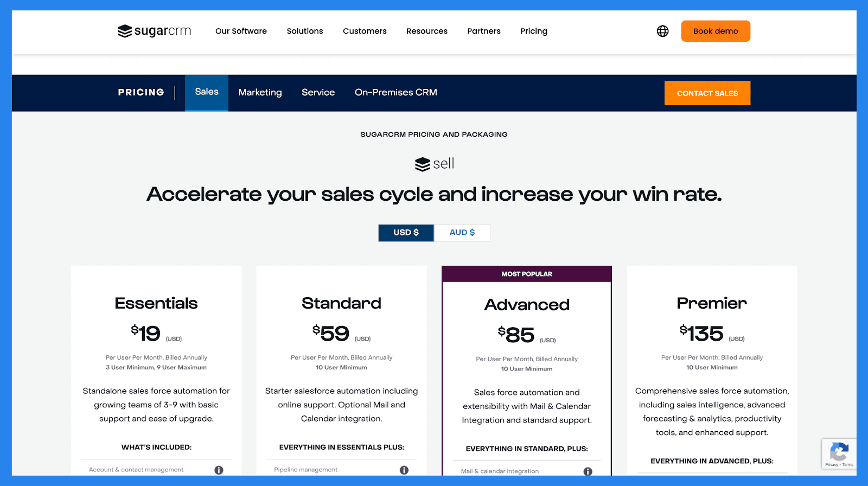Open the globe language selector
This screenshot has width=868, height=486.
[x=662, y=31]
